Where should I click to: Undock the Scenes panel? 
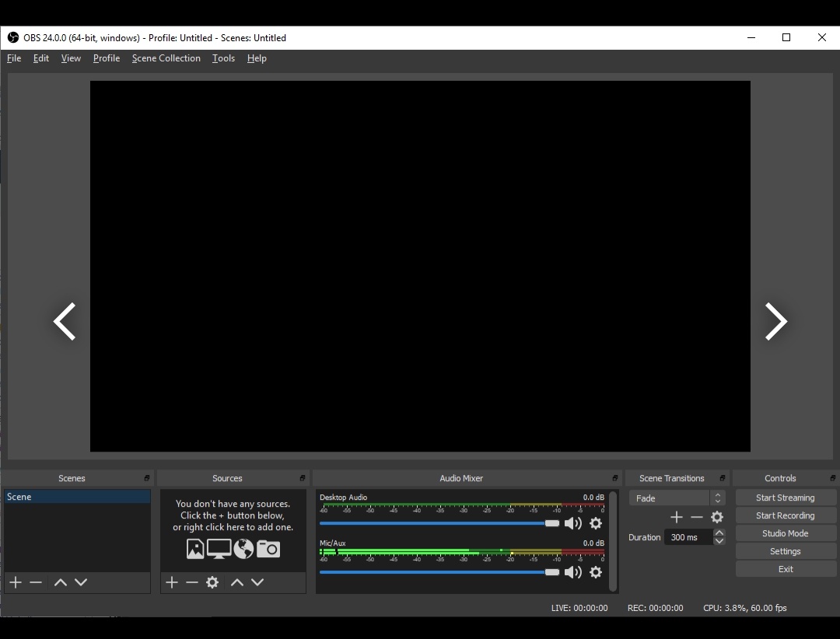(x=147, y=478)
